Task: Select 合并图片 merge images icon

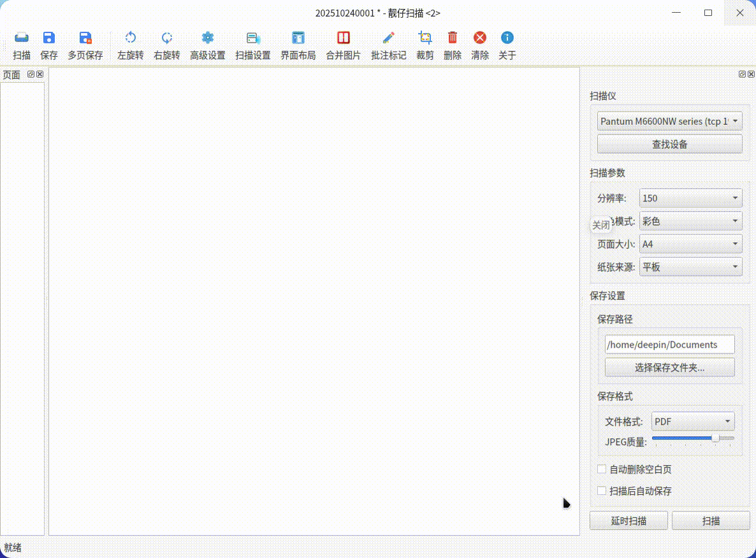Action: (x=344, y=38)
